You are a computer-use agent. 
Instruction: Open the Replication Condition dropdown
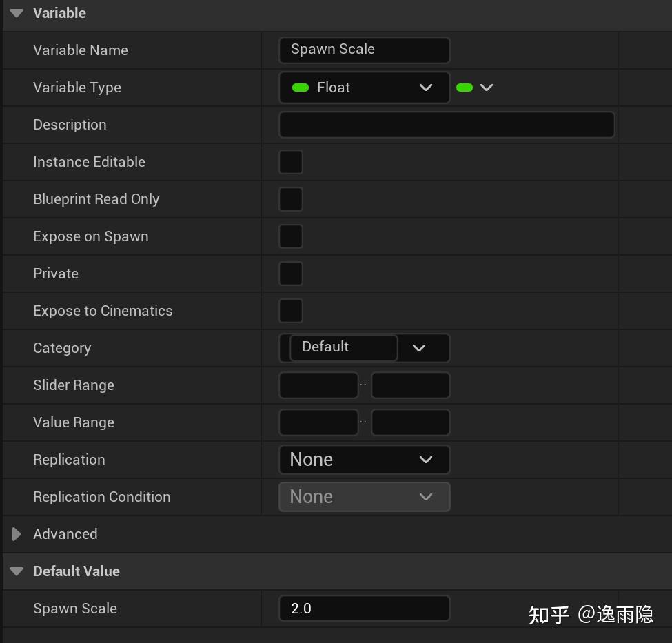(425, 496)
